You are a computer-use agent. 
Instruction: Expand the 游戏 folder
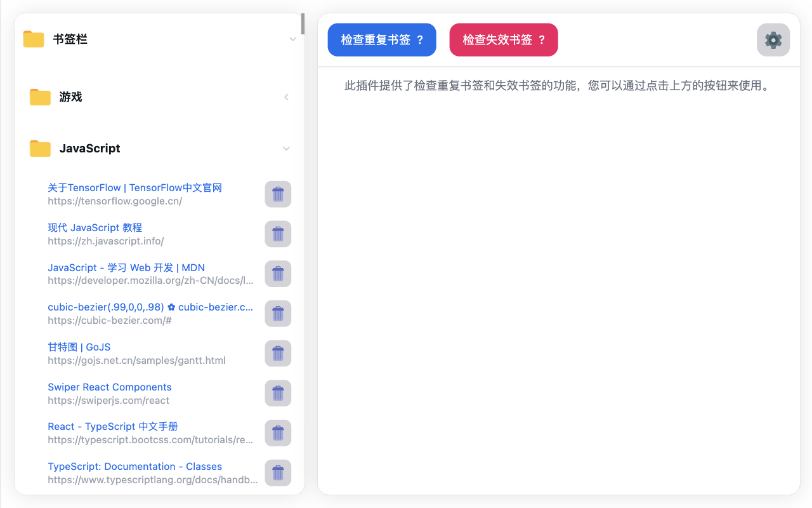coord(286,97)
